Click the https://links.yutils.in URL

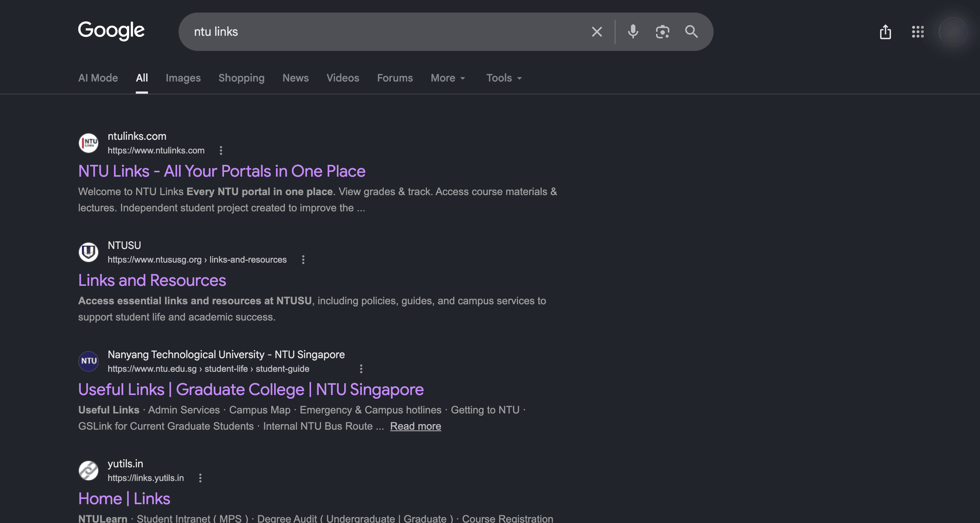[x=146, y=478]
